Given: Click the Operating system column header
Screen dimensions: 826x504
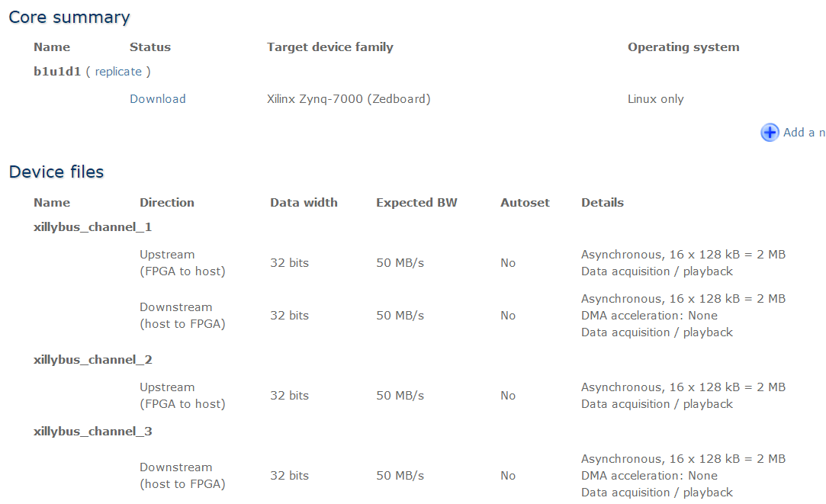Looking at the screenshot, I should 683,47.
